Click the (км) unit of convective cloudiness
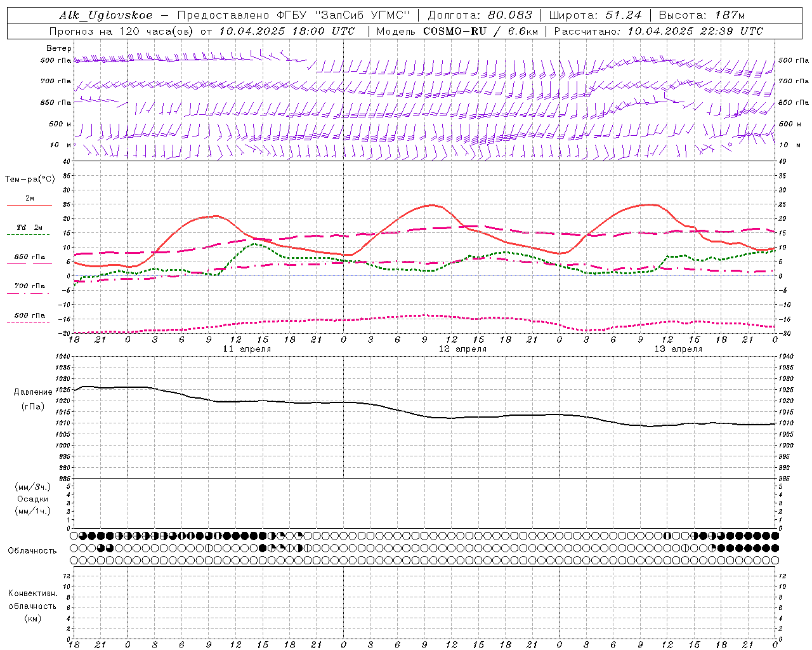 (x=32, y=618)
